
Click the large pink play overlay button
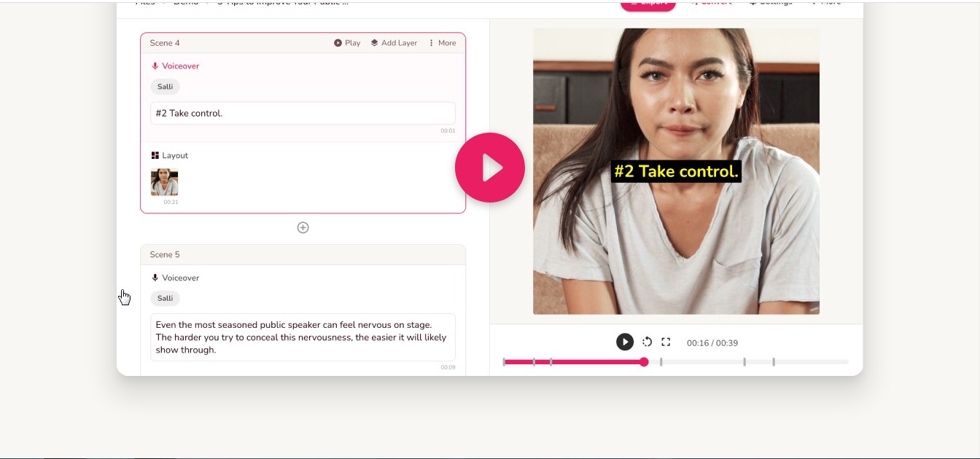[490, 168]
